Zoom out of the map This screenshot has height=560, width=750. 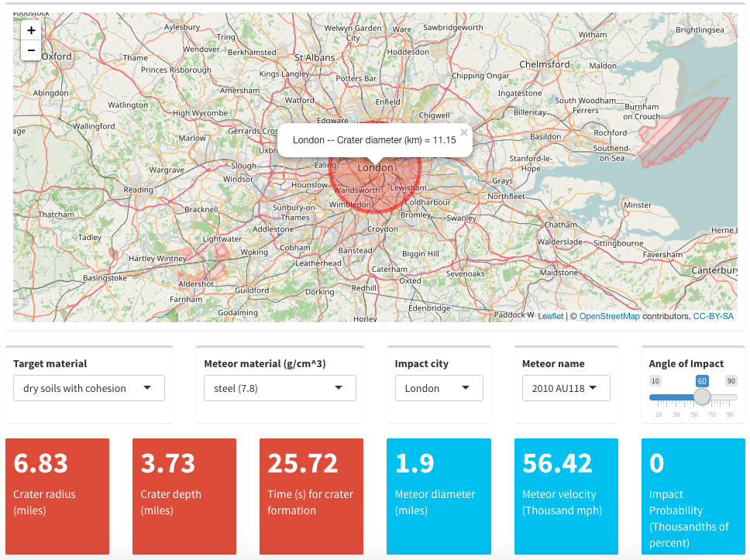(31, 51)
